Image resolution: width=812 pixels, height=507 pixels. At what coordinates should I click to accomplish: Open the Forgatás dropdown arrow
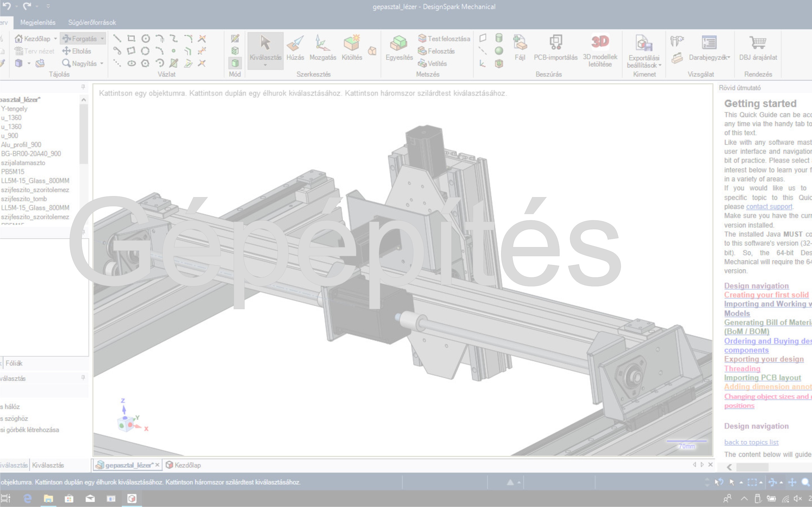[x=102, y=39]
